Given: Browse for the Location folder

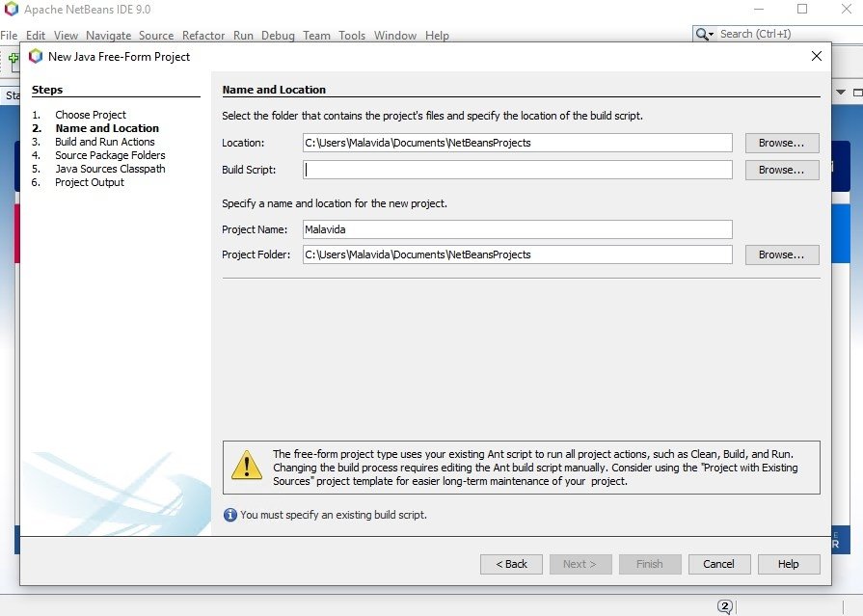Looking at the screenshot, I should tap(782, 143).
